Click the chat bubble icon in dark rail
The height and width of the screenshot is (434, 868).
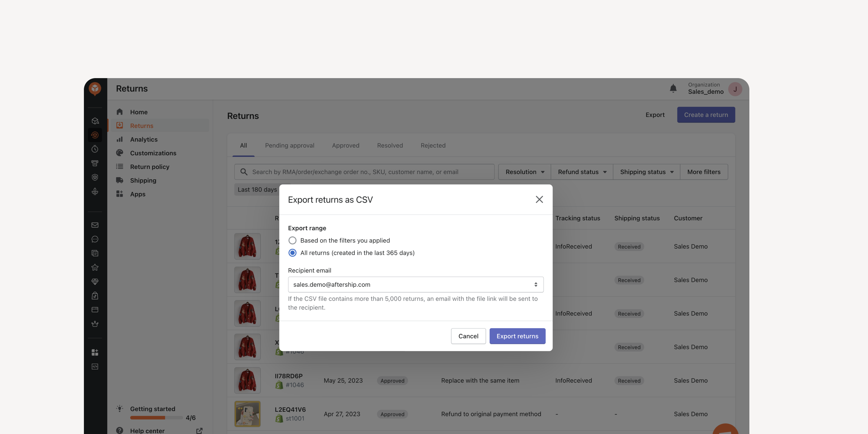[95, 239]
